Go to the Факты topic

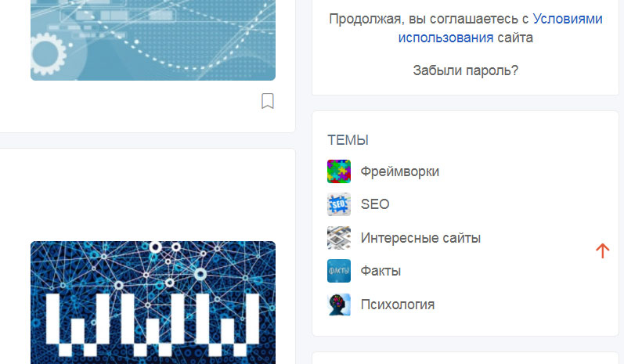[x=381, y=271]
